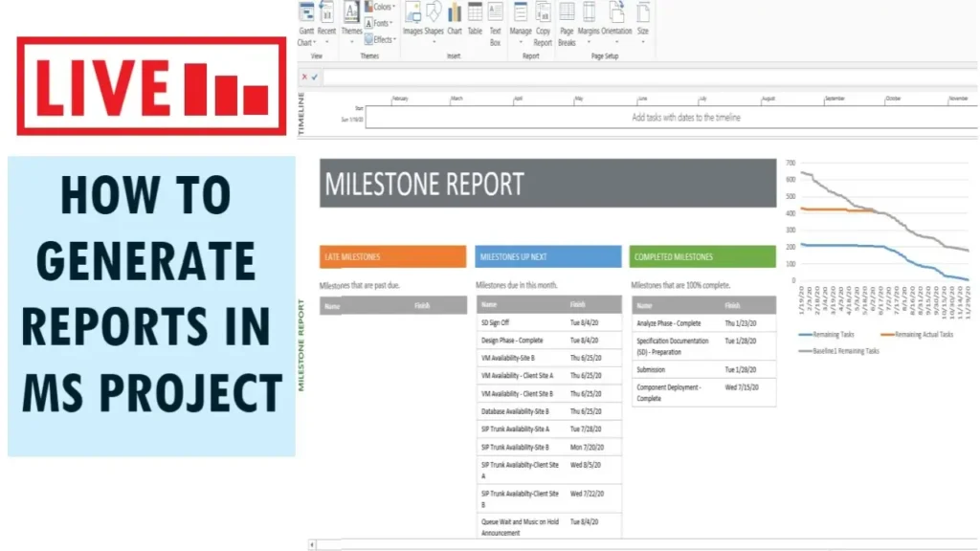This screenshot has height=551, width=980.
Task: Open the Colors dropdown
Action: [382, 7]
